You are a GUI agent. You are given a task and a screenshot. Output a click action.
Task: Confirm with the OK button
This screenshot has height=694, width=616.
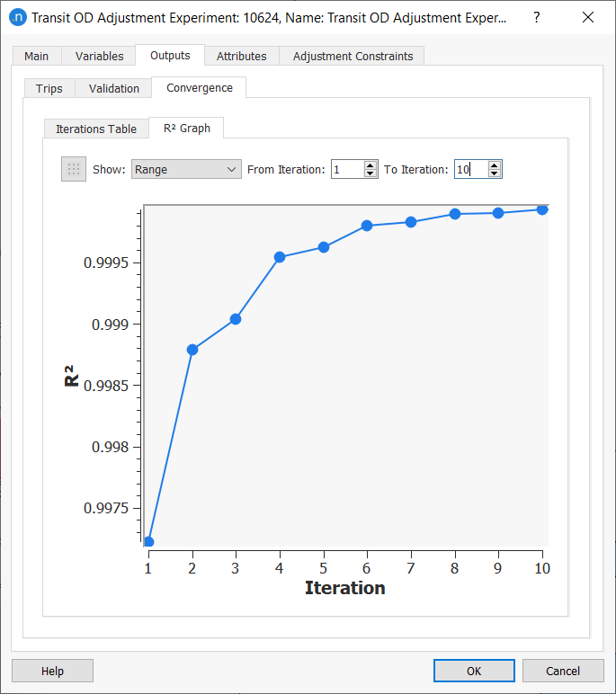[x=474, y=671]
